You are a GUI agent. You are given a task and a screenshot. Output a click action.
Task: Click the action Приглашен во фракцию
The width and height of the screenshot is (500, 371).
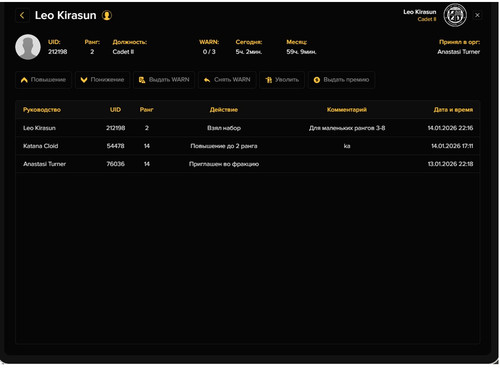224,164
